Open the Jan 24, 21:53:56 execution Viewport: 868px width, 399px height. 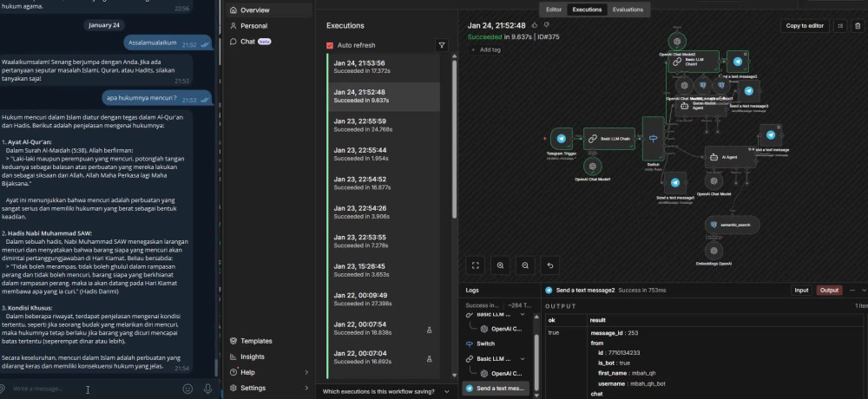pyautogui.click(x=385, y=68)
